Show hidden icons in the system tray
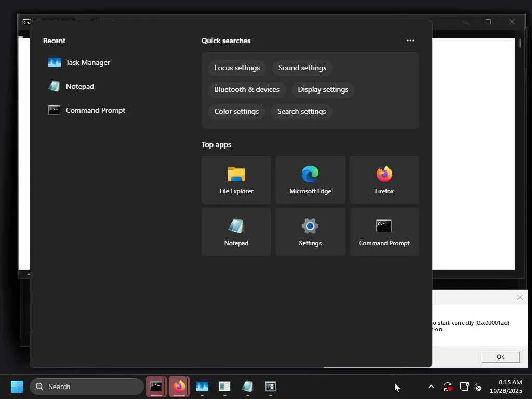The image size is (532, 399). (431, 387)
